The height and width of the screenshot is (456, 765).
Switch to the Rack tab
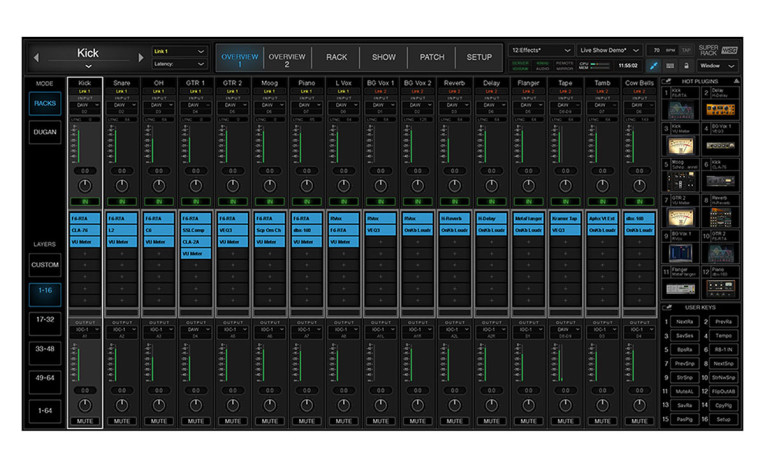click(337, 58)
